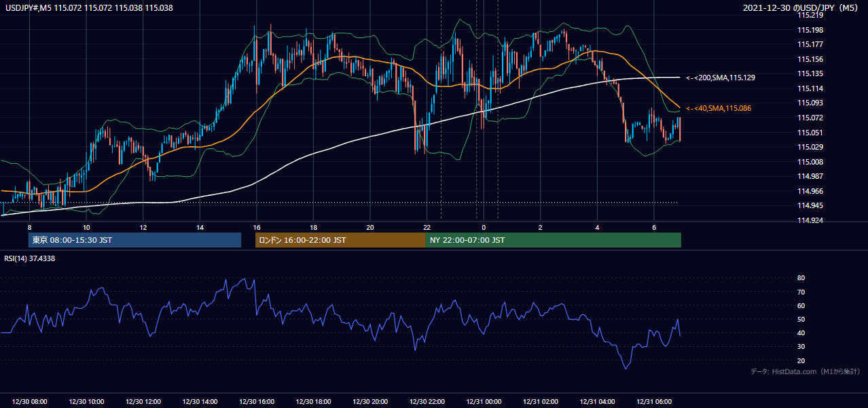
Task: Click the RSI level 20 axis label
Action: [801, 360]
